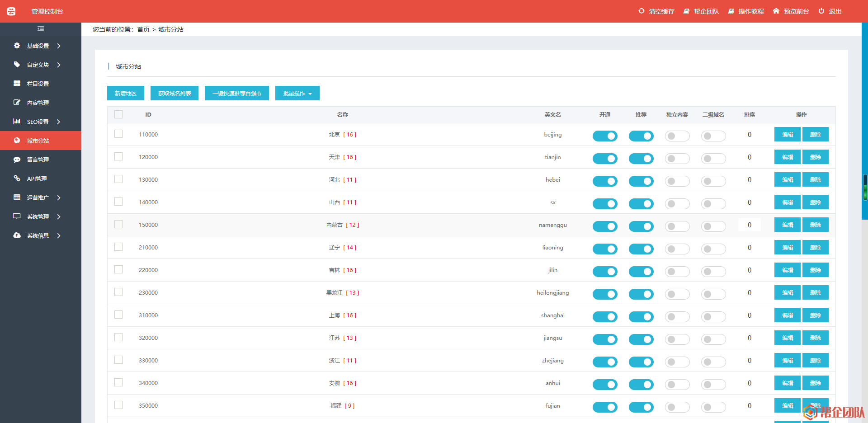Viewport: 868px width, 423px height.
Task: Click the grid icon beside 栏目设置
Action: click(x=17, y=84)
